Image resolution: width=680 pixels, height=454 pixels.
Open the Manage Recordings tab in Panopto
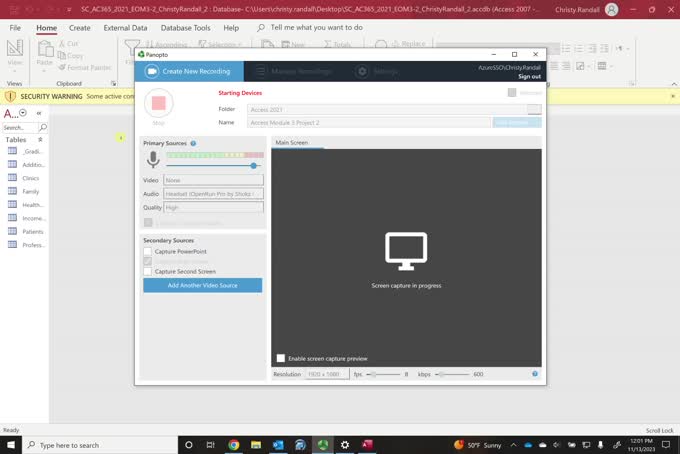[x=294, y=71]
